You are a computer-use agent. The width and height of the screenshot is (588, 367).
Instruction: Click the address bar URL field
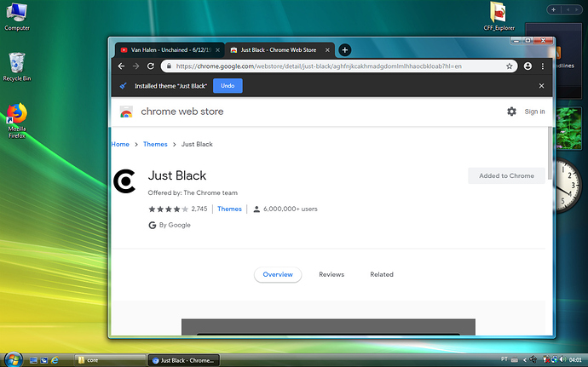tap(332, 66)
